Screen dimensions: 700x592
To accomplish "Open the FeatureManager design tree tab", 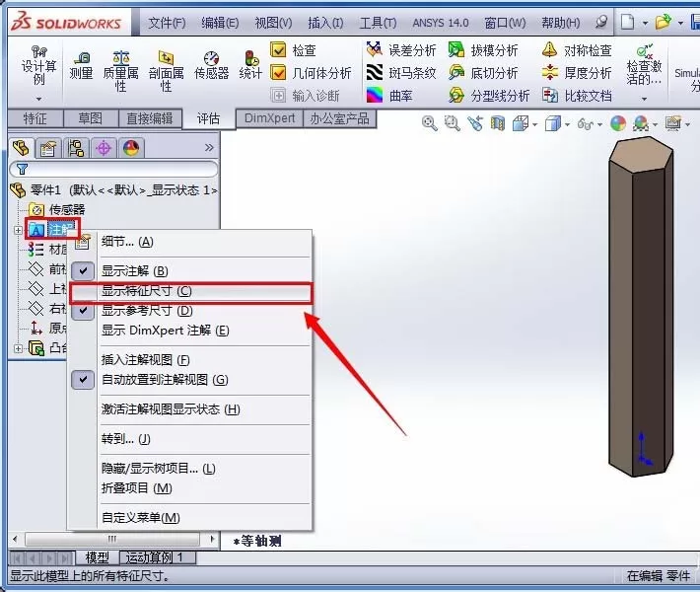I will (x=21, y=148).
